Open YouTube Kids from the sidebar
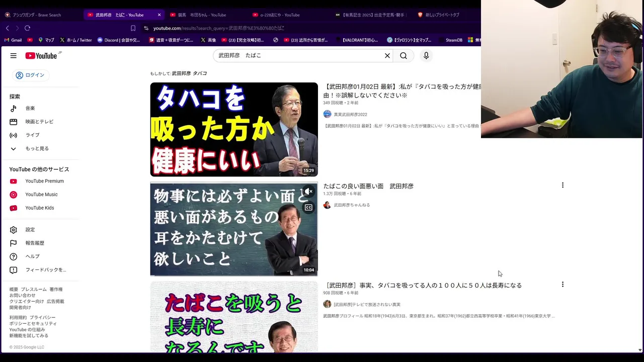Viewport: 644px width, 362px height. click(40, 208)
